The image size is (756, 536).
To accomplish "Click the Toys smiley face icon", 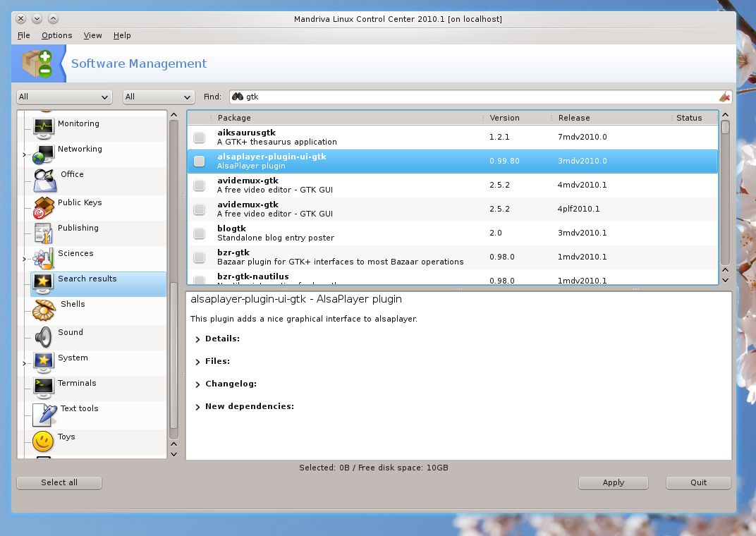I will coord(43,441).
